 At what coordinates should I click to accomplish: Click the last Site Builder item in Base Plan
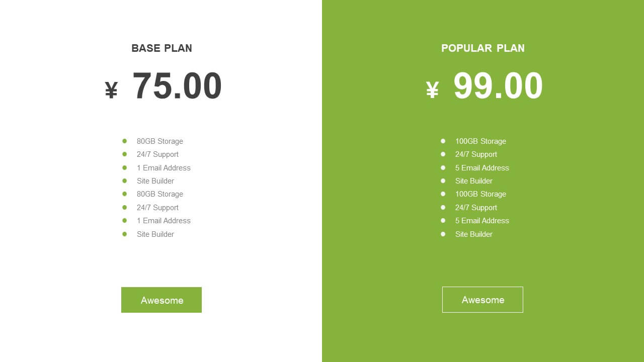pyautogui.click(x=155, y=234)
